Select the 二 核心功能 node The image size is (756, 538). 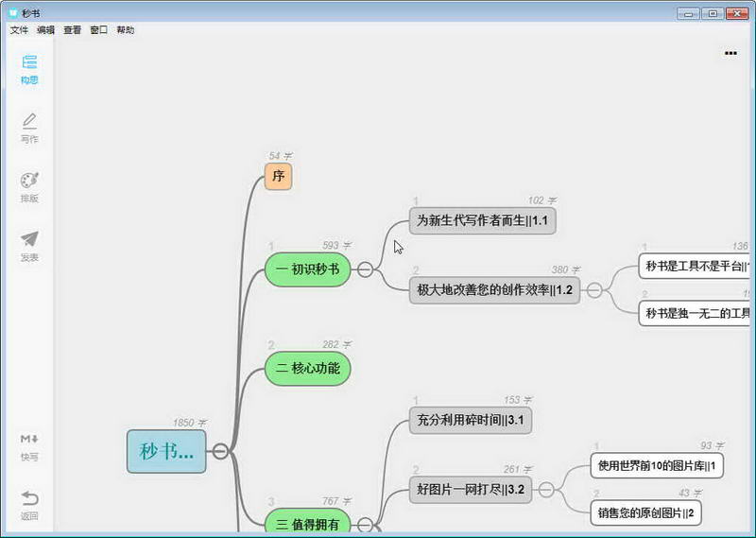point(308,369)
